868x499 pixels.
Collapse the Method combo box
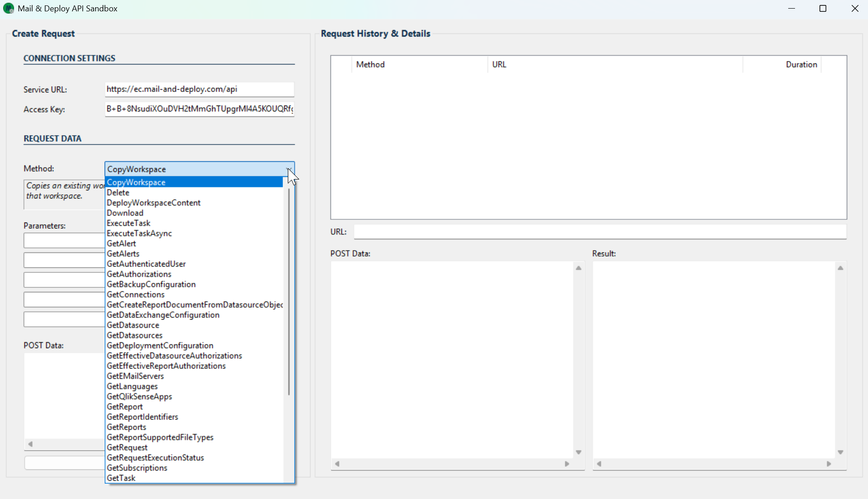289,169
